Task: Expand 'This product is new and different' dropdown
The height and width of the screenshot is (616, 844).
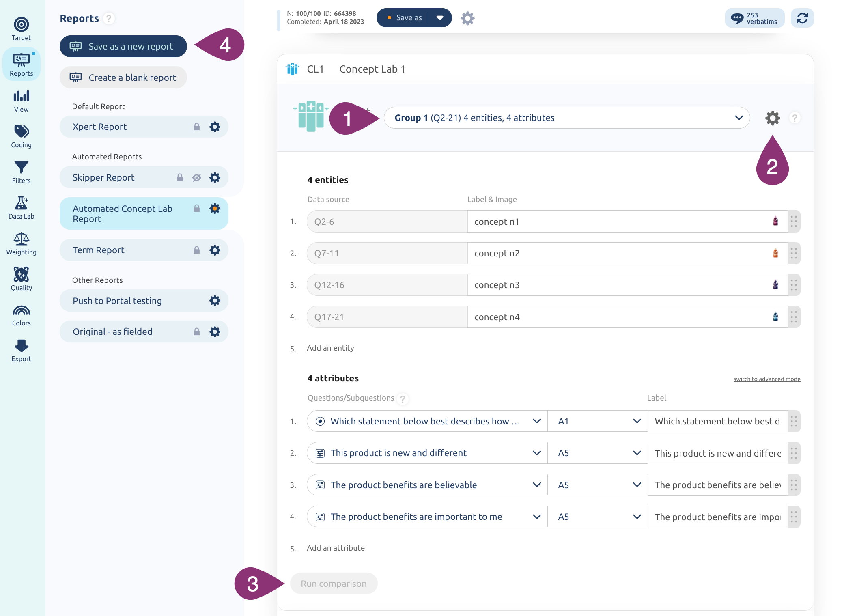Action: point(536,452)
